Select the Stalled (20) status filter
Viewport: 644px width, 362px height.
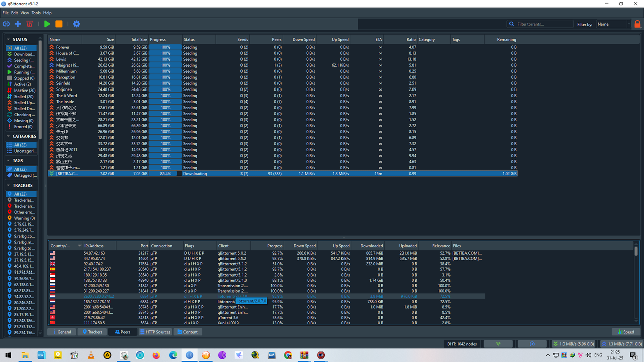[x=21, y=97]
